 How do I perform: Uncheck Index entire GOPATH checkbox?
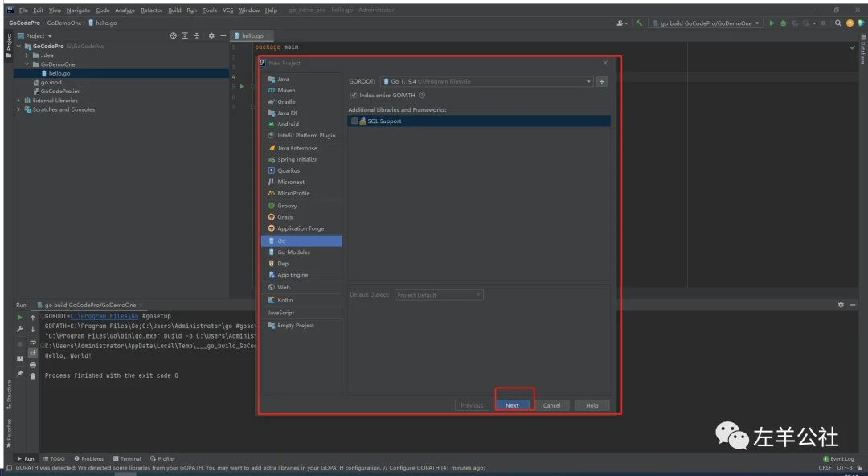point(354,95)
